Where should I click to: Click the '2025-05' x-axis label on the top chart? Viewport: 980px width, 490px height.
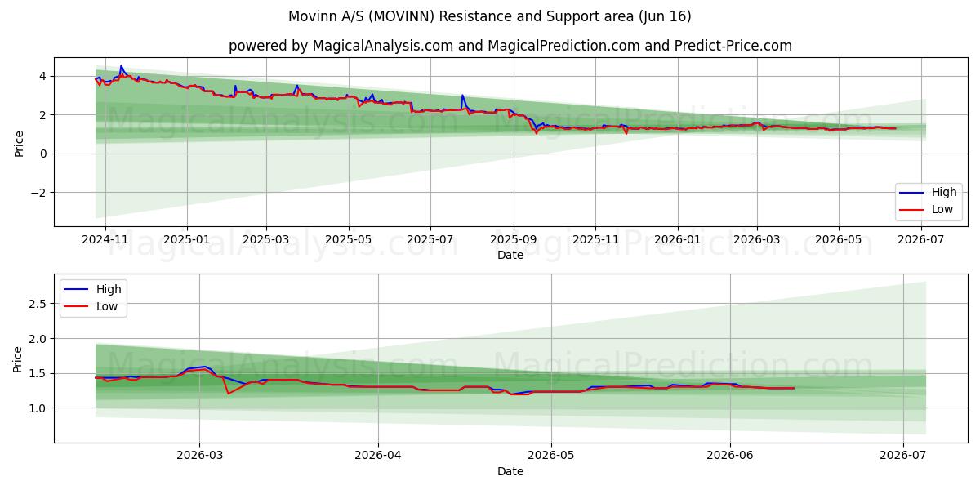tap(349, 239)
